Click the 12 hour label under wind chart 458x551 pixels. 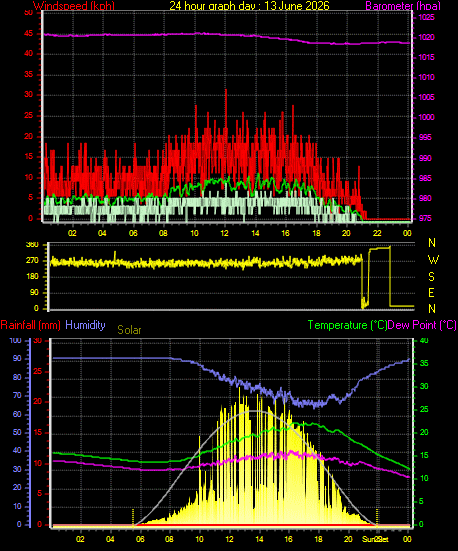click(224, 233)
